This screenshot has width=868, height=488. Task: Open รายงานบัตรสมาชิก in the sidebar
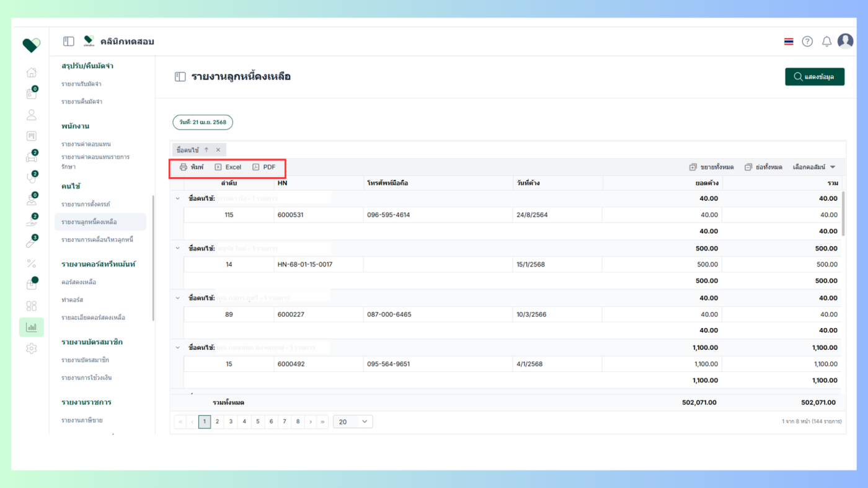pos(85,360)
